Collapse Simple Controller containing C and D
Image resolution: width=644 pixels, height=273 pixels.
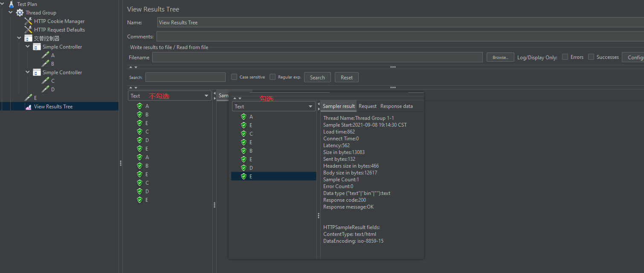[x=28, y=72]
